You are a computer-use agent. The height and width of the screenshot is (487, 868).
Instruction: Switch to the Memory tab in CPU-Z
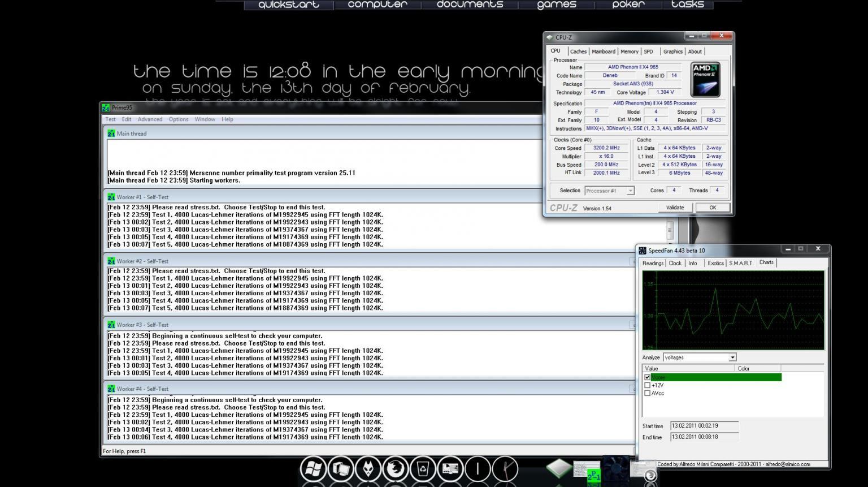coord(630,51)
